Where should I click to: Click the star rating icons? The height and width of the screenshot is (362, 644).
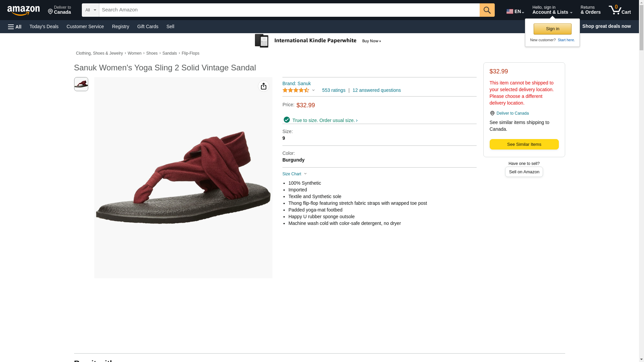[296, 90]
